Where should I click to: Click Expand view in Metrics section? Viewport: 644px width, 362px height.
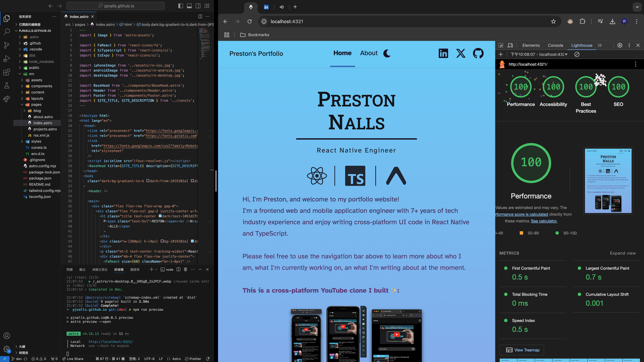tap(623, 253)
